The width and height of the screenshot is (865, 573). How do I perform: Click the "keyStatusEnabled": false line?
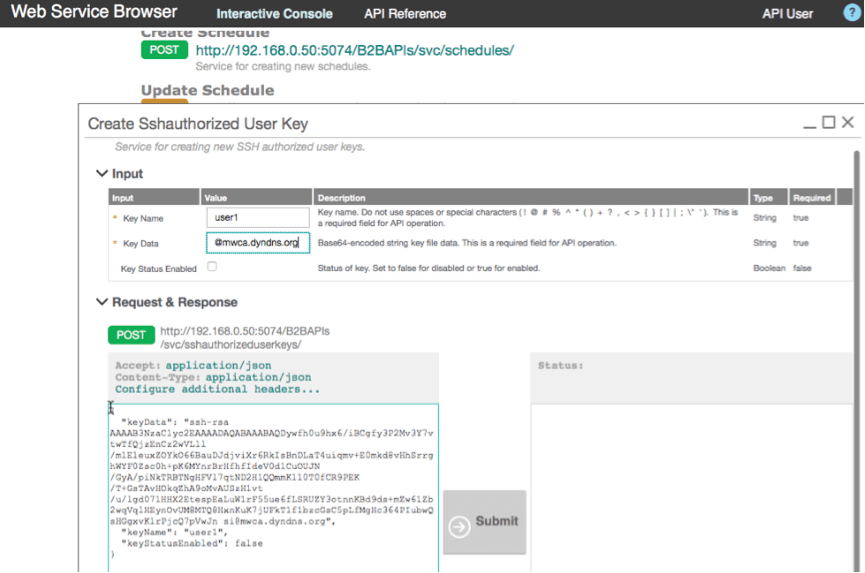tap(192, 543)
